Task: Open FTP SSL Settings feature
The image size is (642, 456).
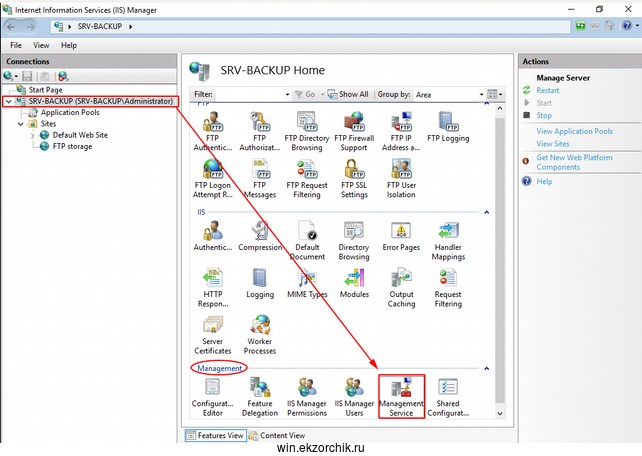Action: click(354, 178)
